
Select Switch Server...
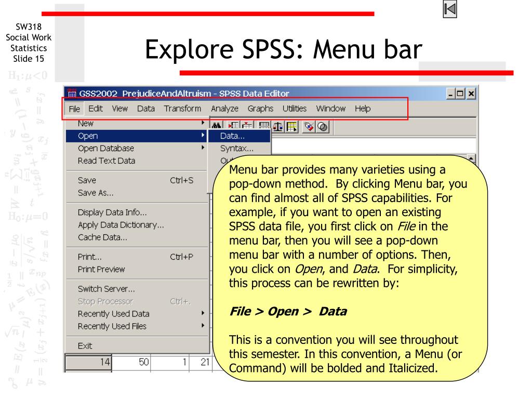coord(137,289)
